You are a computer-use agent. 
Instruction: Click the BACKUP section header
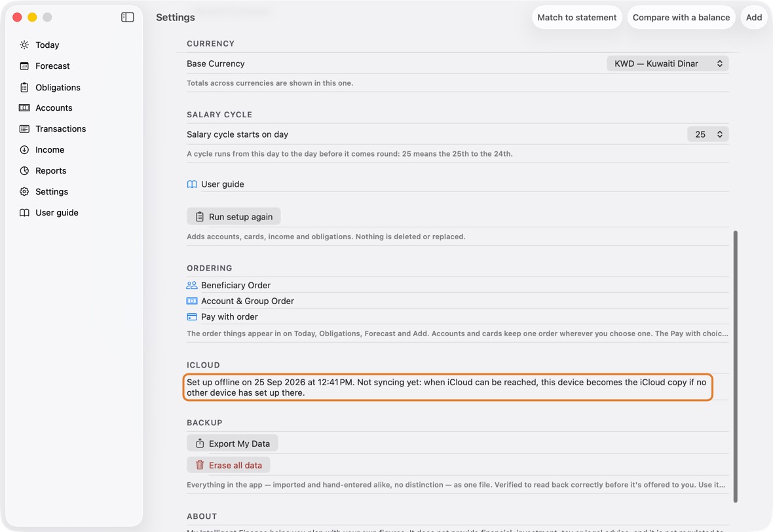coord(204,423)
